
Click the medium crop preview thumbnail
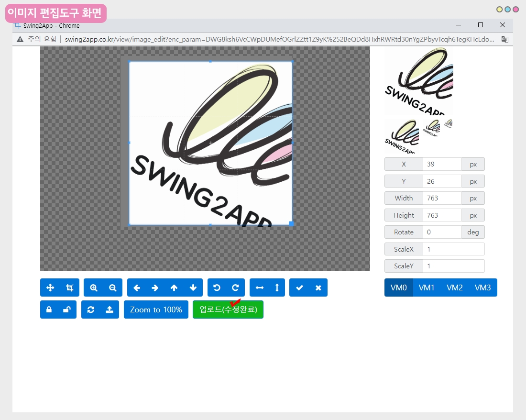pyautogui.click(x=402, y=136)
